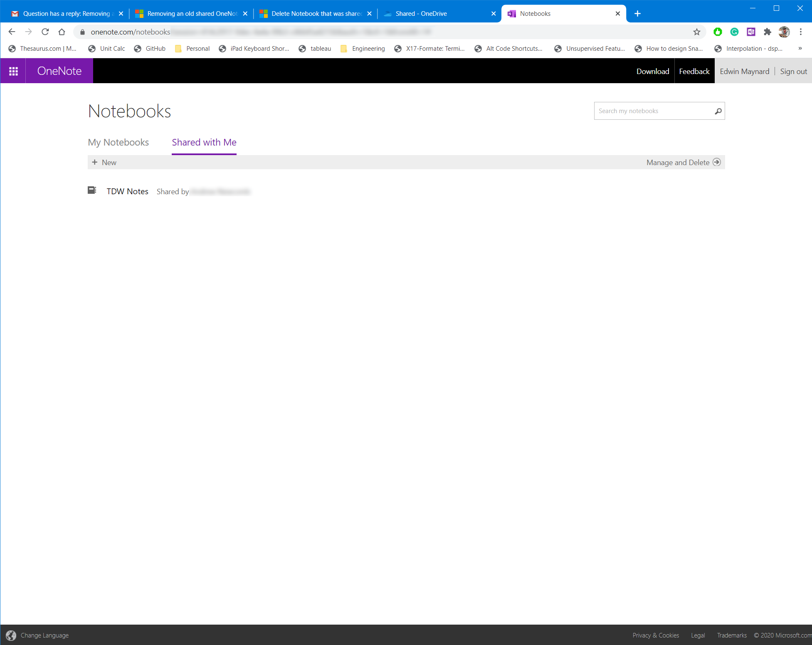
Task: Open the Microsoft app launcher grid
Action: click(x=13, y=71)
